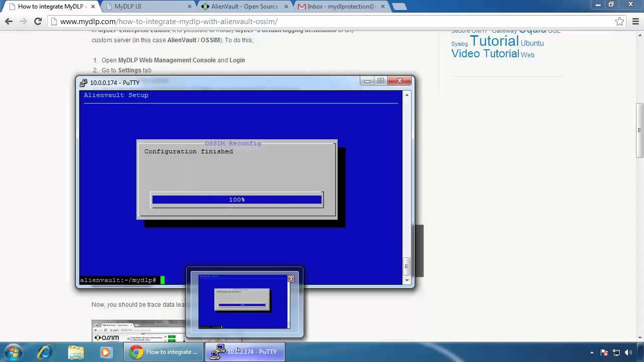Click the PuTTY preview thumbnail
644x362 pixels.
245,302
